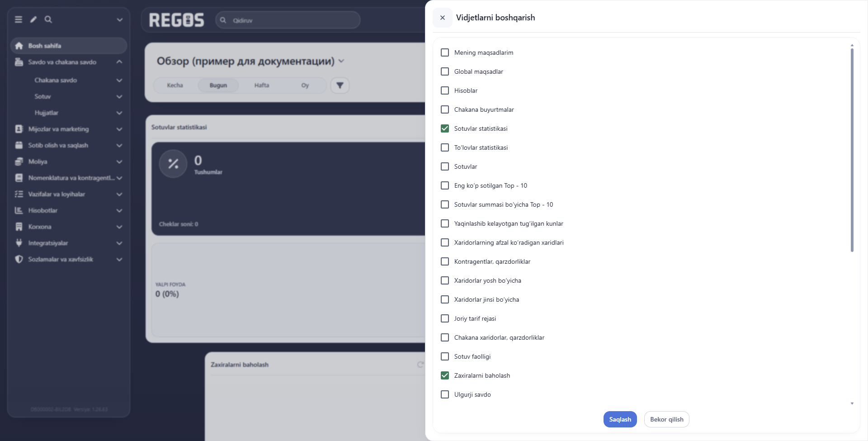
Task: Enable Eng ko'p sotilgan Top - 10
Action: 445,185
